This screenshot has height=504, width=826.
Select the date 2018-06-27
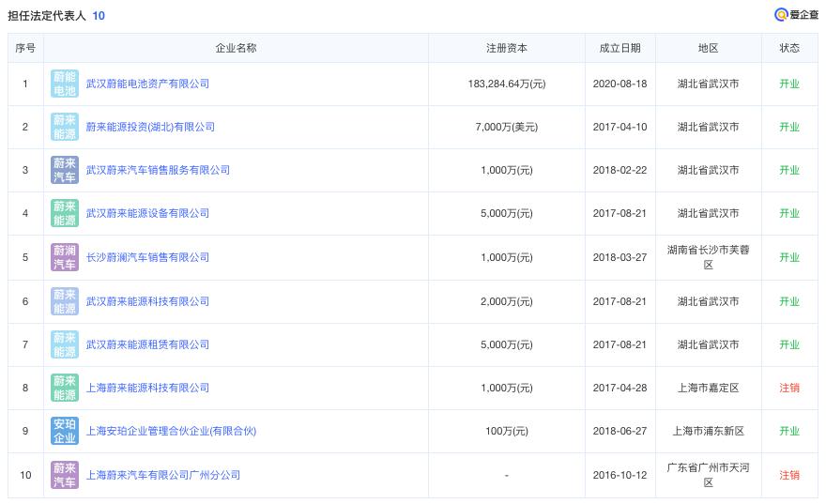point(620,431)
